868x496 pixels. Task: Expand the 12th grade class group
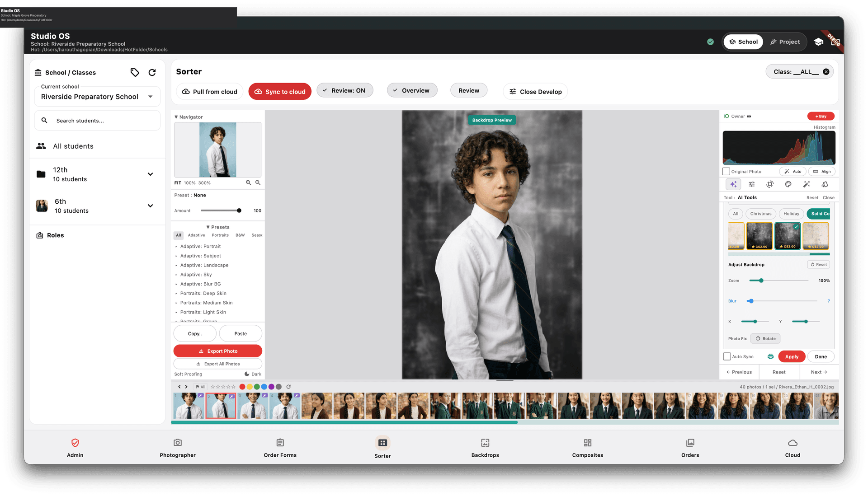[x=150, y=174]
